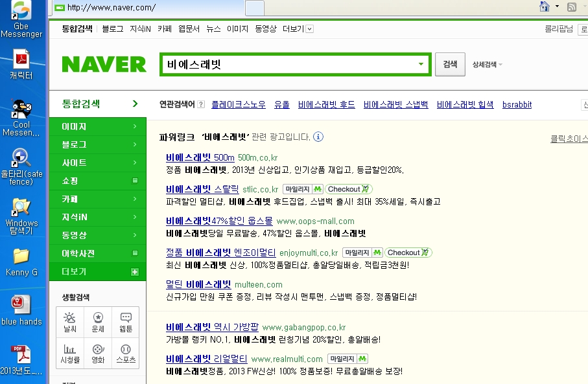Open ad link 멀틴 비에스래빗
The width and height of the screenshot is (588, 384).
pos(198,284)
